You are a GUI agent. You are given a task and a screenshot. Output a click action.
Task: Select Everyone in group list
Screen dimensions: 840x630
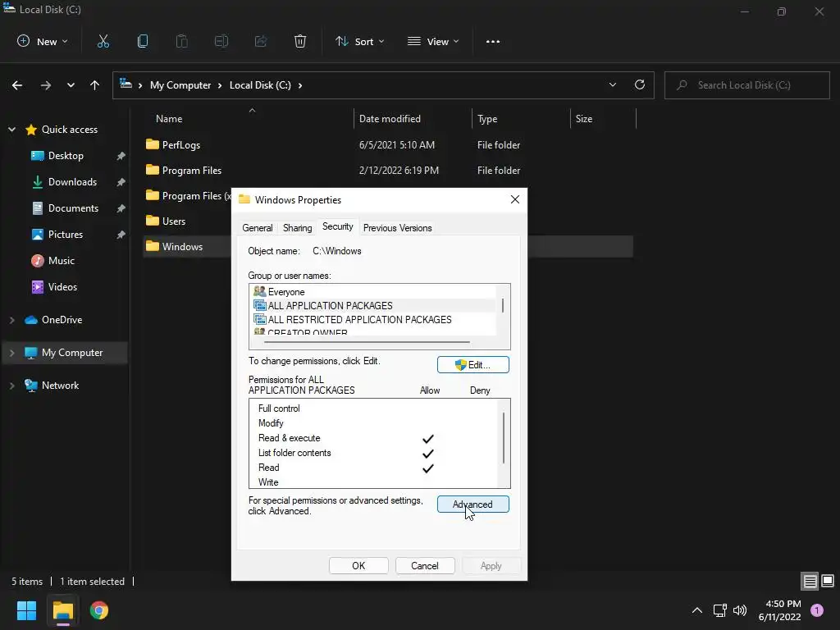click(374, 291)
